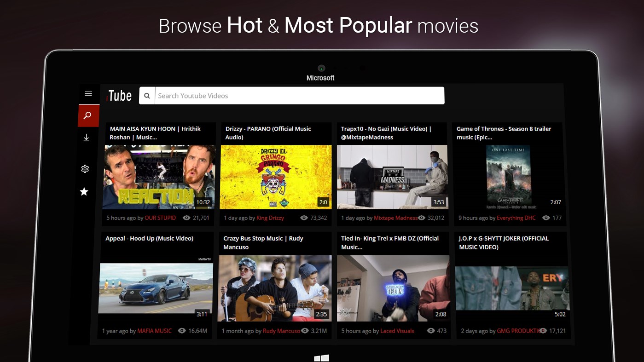
Task: Click the 5:02 duration badge
Action: tap(560, 314)
